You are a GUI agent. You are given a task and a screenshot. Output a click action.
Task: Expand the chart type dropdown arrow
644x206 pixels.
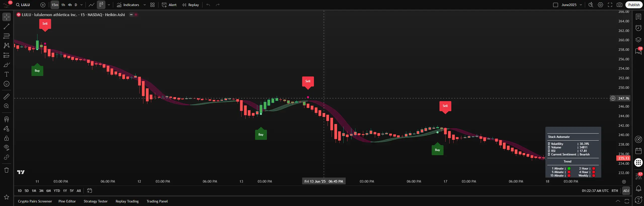point(109,5)
